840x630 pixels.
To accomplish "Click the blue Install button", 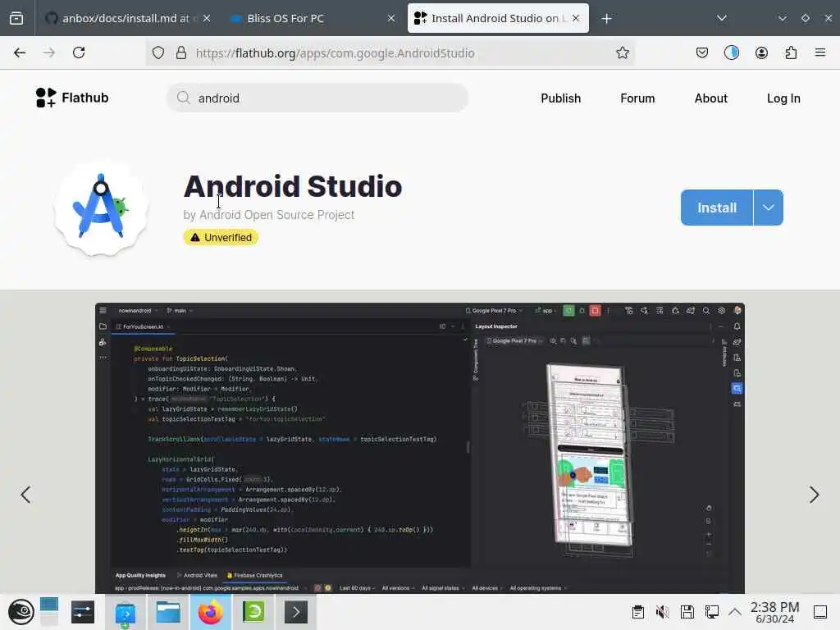I will (717, 208).
